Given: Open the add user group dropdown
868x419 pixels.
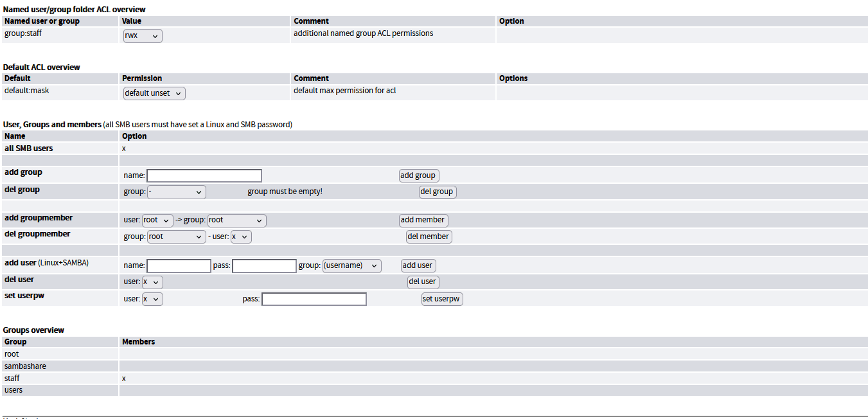Looking at the screenshot, I should [x=351, y=266].
